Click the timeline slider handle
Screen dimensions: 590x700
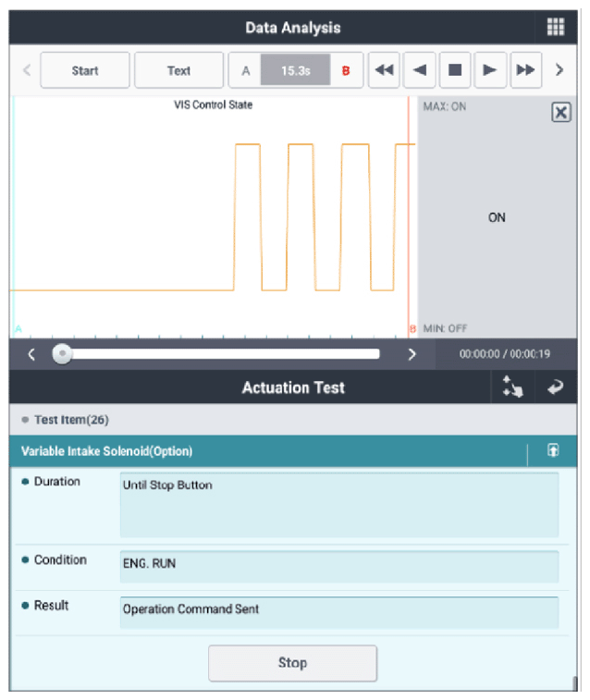(61, 354)
